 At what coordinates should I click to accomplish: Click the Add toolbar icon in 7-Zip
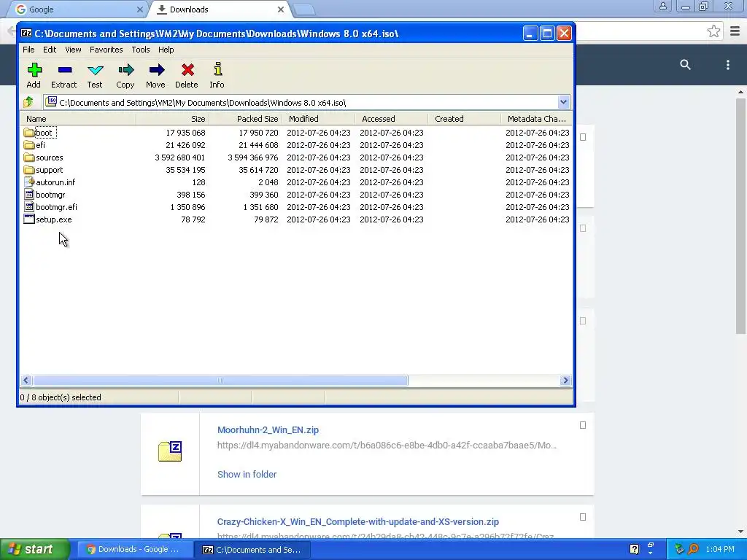pos(34,71)
